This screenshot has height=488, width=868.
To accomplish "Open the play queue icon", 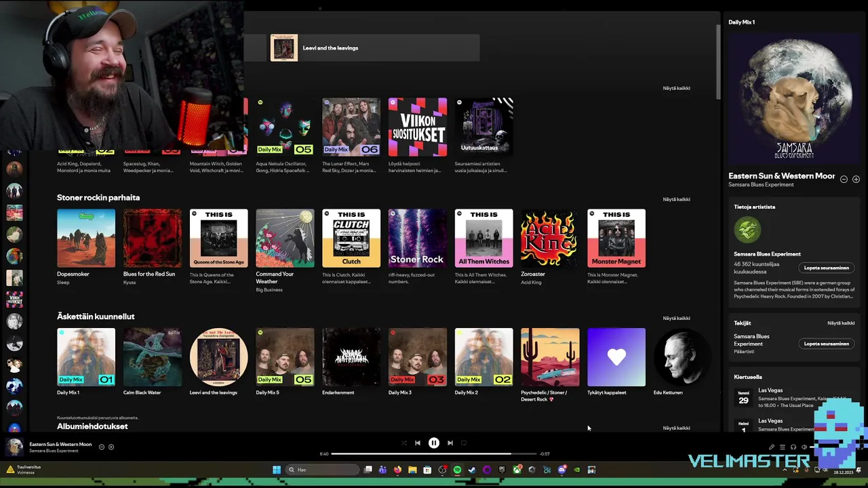I will pyautogui.click(x=783, y=447).
